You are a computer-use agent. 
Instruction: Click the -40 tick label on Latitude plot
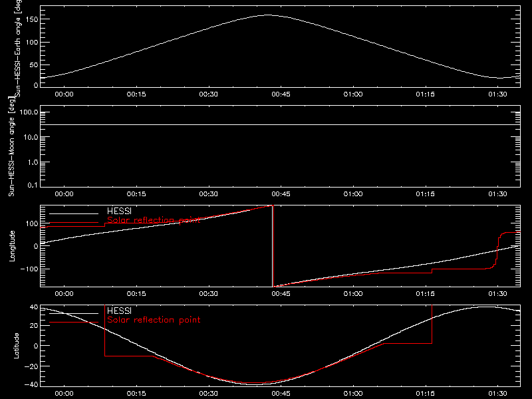point(31,385)
